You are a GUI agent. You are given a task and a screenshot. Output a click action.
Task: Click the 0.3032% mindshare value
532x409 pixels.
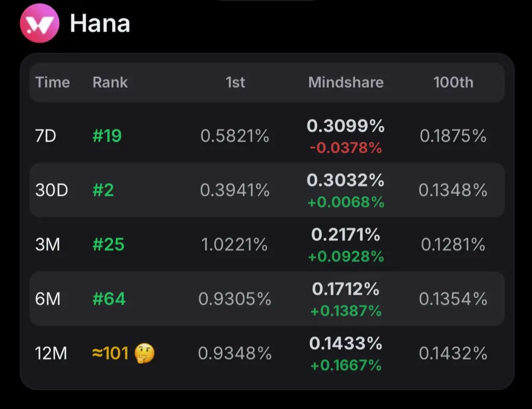click(345, 180)
